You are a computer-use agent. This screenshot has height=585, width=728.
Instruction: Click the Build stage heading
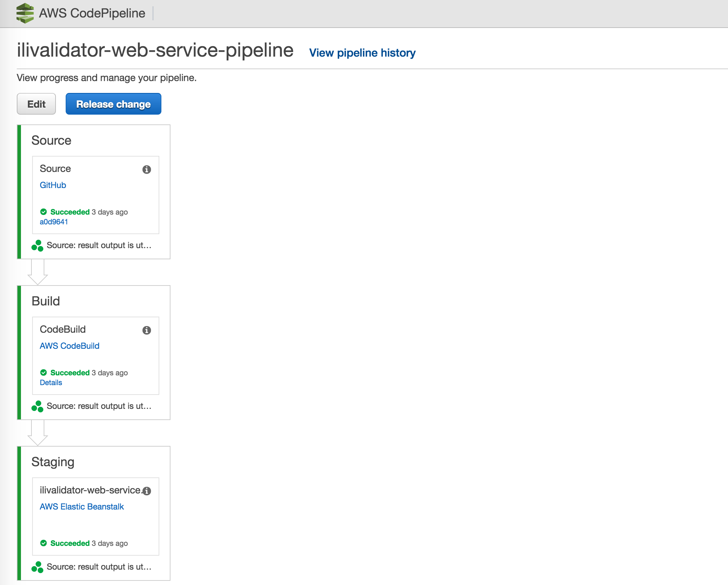coord(46,301)
